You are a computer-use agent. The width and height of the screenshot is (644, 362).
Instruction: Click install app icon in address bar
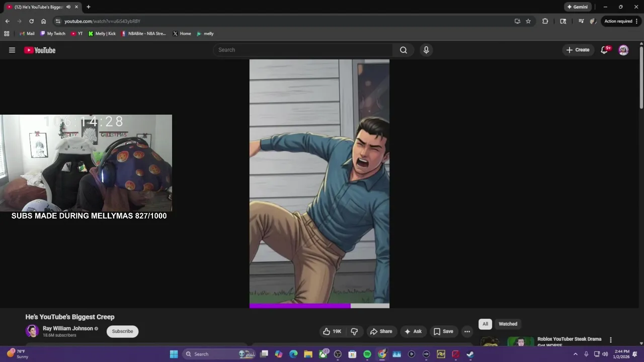(517, 21)
